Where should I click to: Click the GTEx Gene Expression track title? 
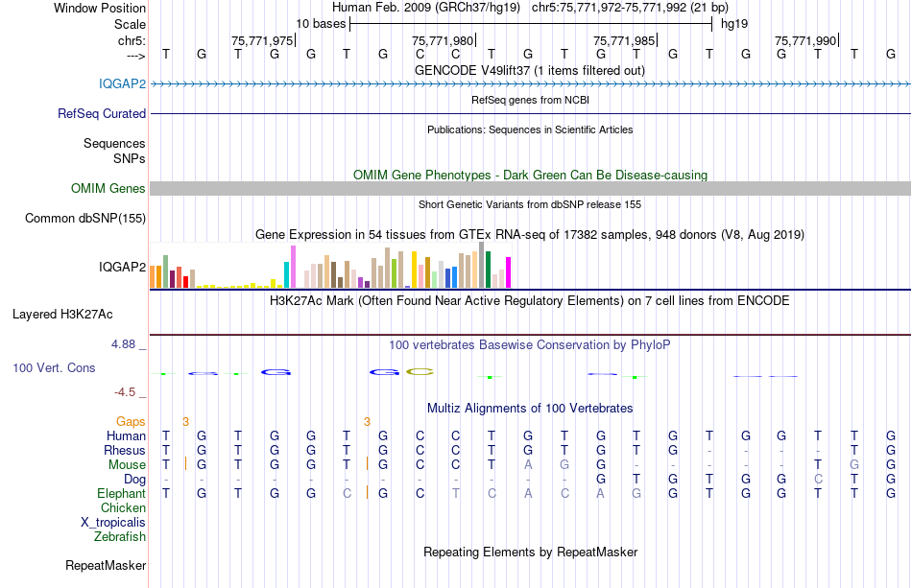tap(530, 235)
